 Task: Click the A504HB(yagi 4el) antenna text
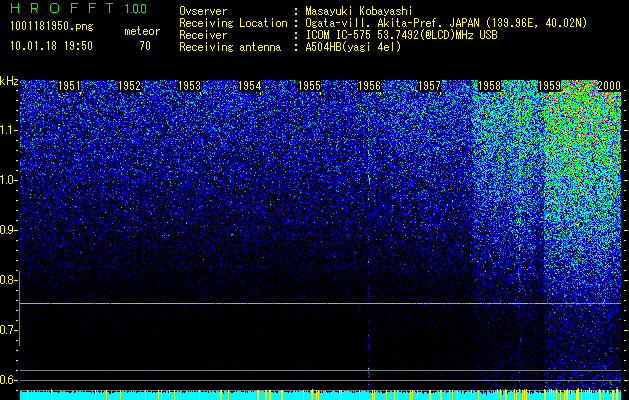tap(353, 47)
